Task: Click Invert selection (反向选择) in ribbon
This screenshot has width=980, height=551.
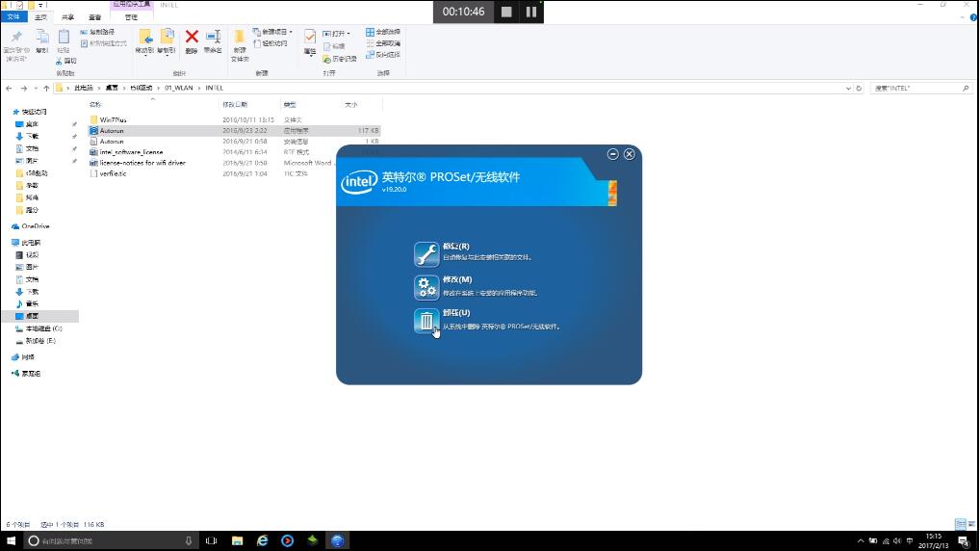Action: (x=383, y=54)
